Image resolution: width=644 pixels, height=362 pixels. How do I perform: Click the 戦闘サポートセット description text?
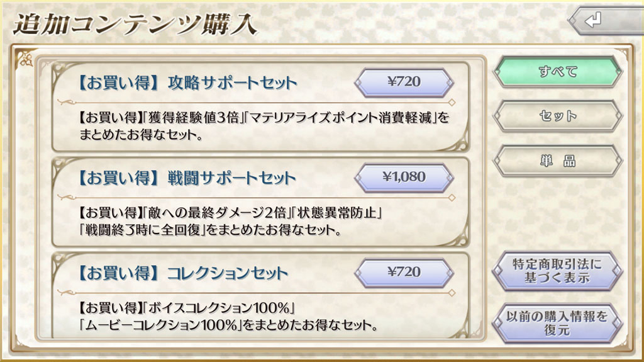233,222
